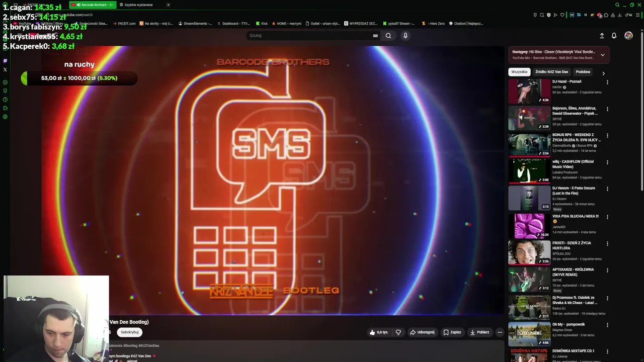Image resolution: width=644 pixels, height=362 pixels.
Task: Click the YouTube search magnifier button
Action: tap(388, 35)
